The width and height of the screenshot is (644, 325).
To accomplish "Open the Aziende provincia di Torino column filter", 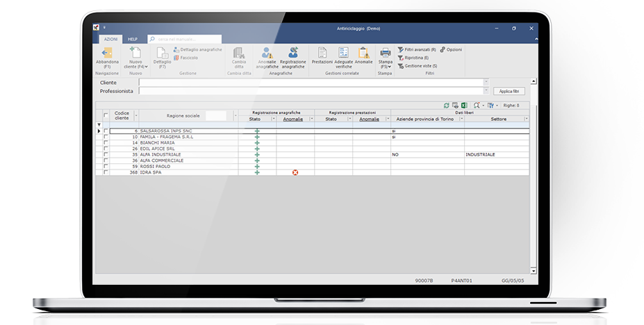I will [461, 119].
